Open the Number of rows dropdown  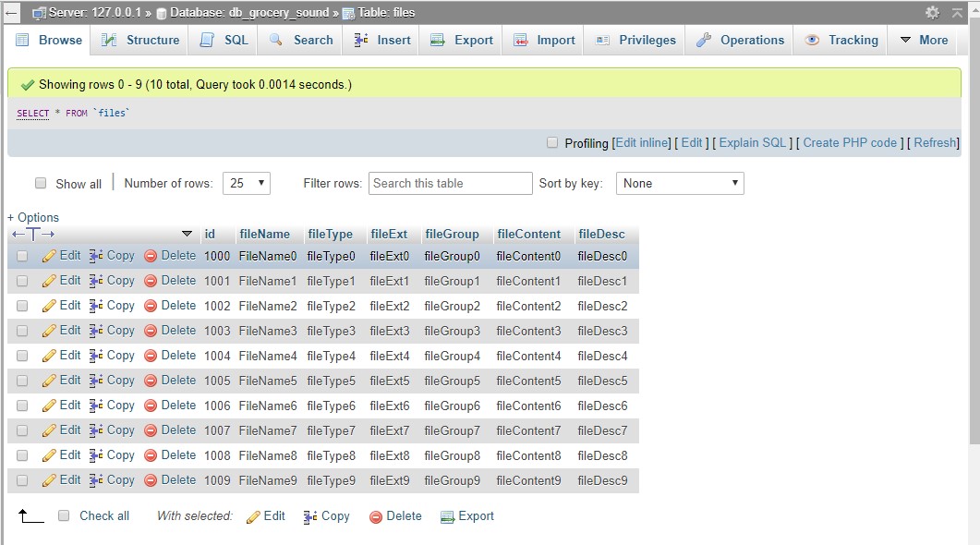(x=247, y=183)
